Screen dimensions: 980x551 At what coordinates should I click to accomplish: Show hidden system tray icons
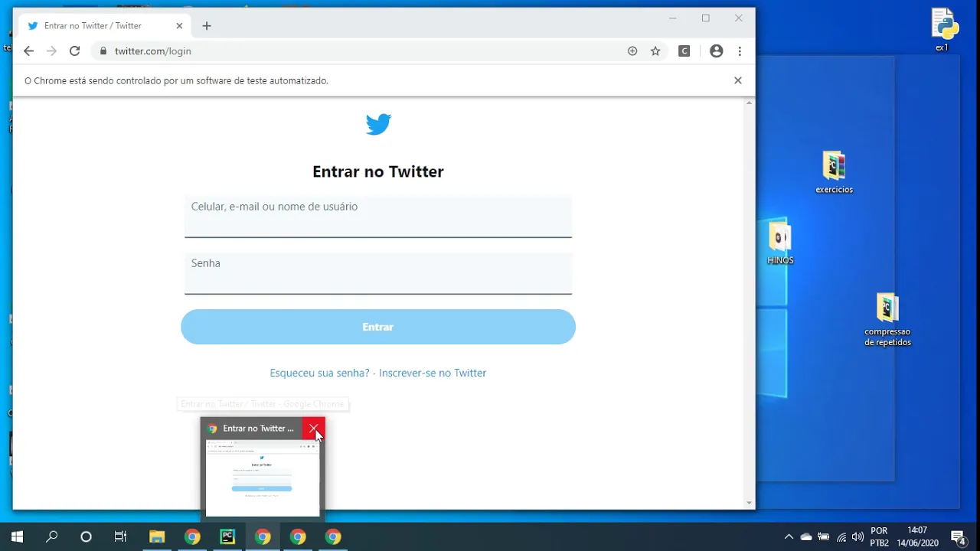pos(789,537)
